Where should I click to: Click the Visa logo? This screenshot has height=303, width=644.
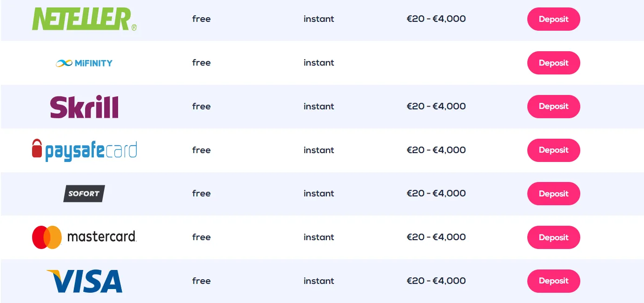84,281
